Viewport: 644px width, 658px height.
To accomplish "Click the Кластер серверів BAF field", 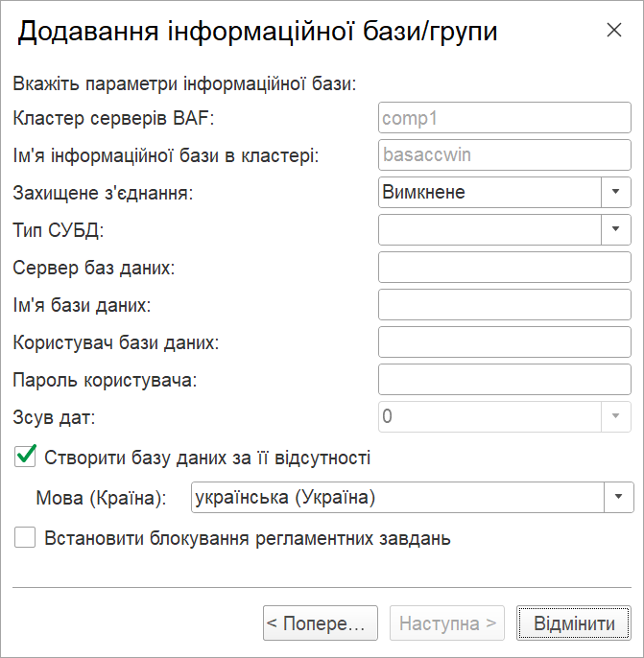I will click(505, 117).
